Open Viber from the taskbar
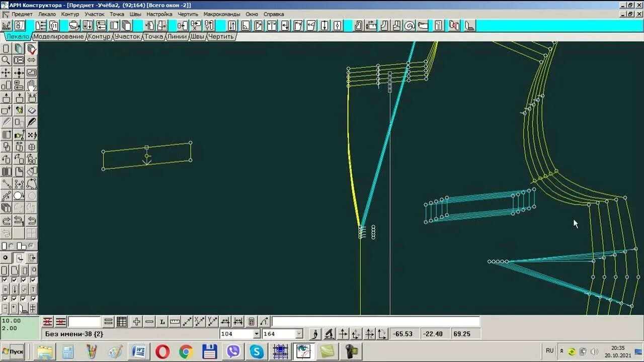644x362 pixels. click(x=233, y=351)
